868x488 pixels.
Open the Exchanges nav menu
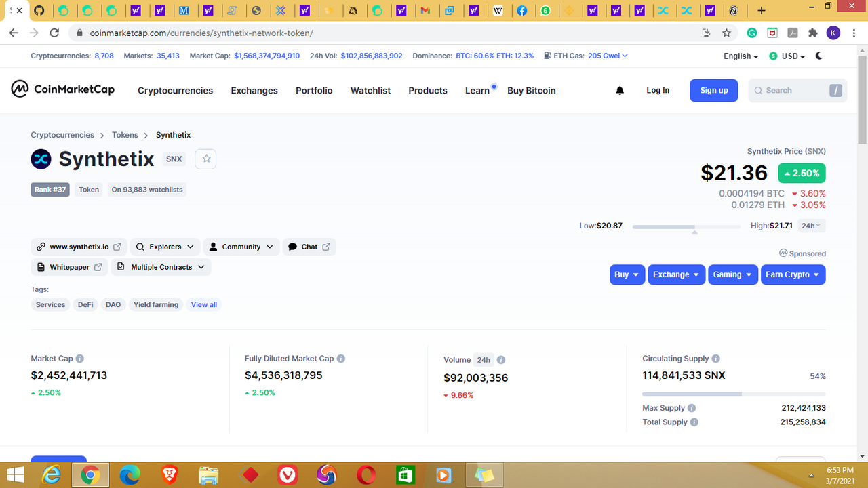(x=254, y=90)
